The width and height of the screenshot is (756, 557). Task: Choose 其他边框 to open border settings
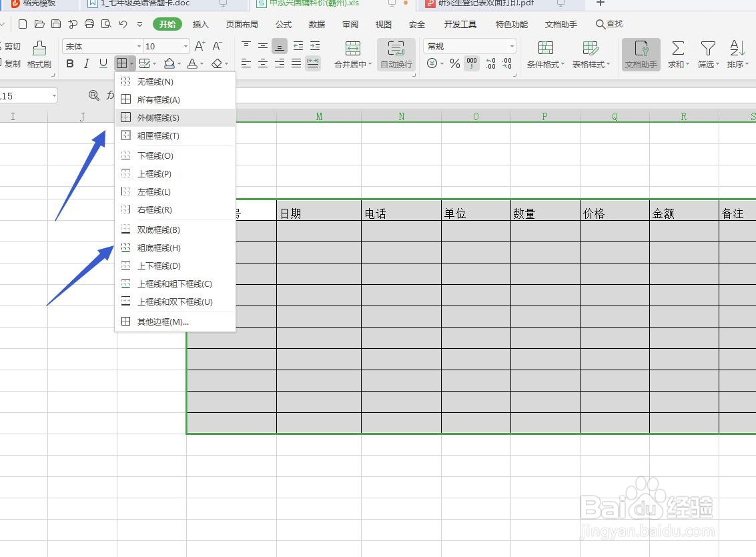click(163, 321)
